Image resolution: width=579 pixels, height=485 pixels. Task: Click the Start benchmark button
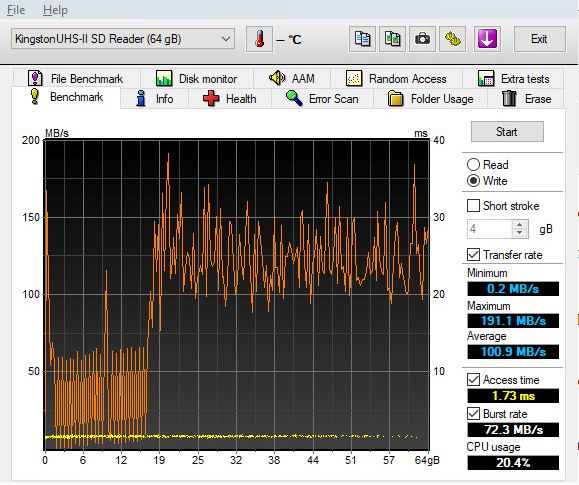(507, 132)
